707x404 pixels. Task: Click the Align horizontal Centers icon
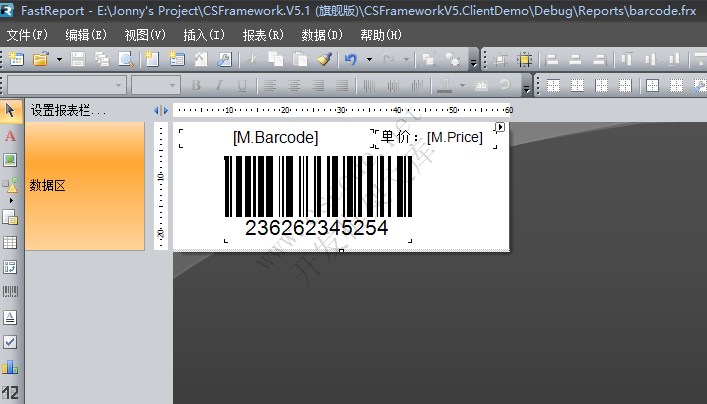[x=575, y=59]
